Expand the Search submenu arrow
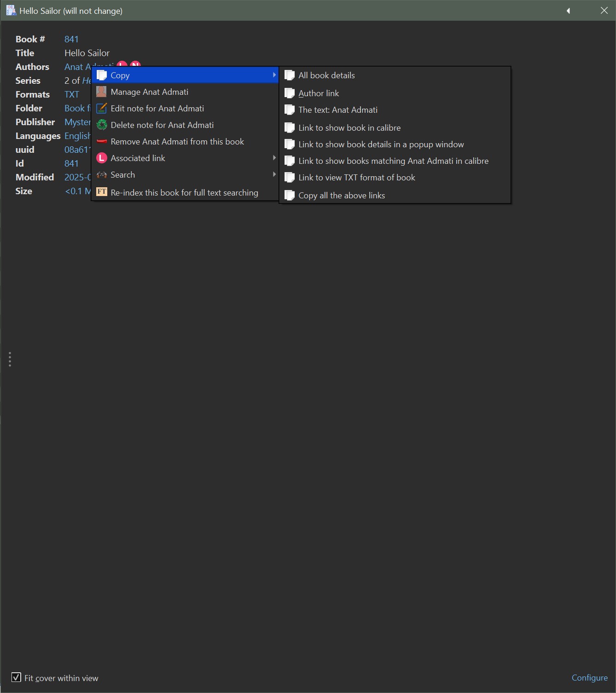 pos(274,174)
